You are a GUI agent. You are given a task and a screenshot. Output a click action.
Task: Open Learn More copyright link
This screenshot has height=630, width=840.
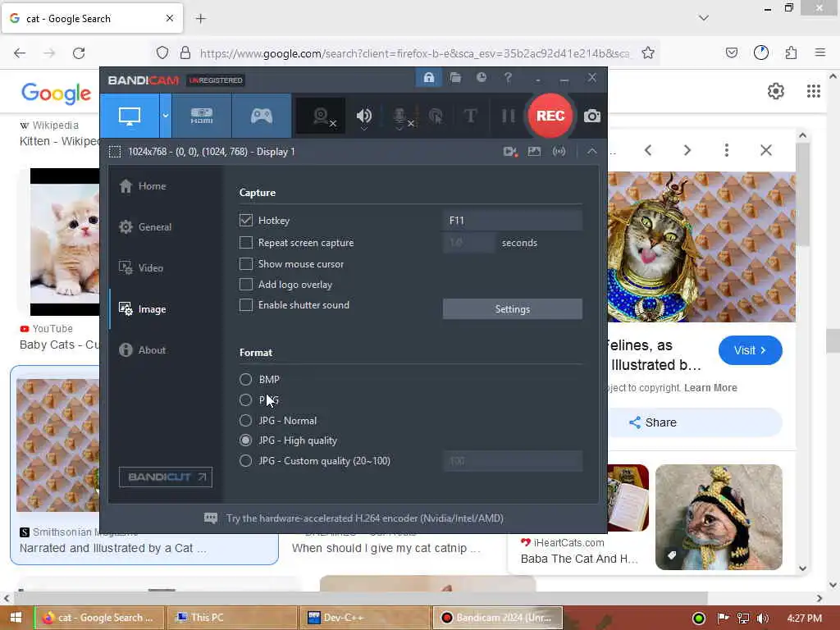point(710,388)
